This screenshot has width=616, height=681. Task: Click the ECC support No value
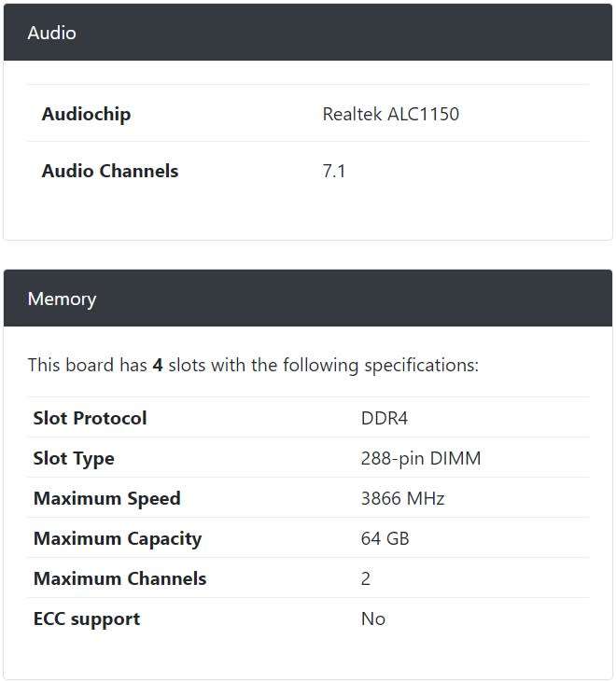372,618
